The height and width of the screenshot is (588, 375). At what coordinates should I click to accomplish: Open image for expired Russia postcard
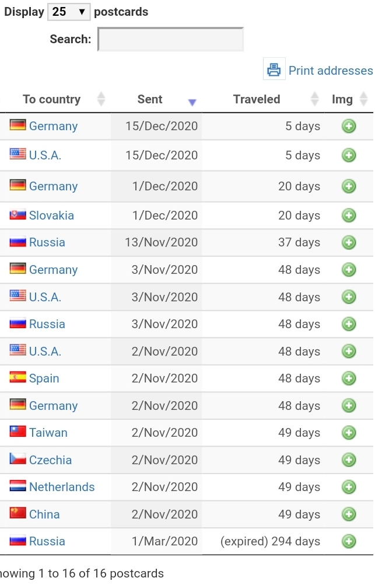click(348, 541)
